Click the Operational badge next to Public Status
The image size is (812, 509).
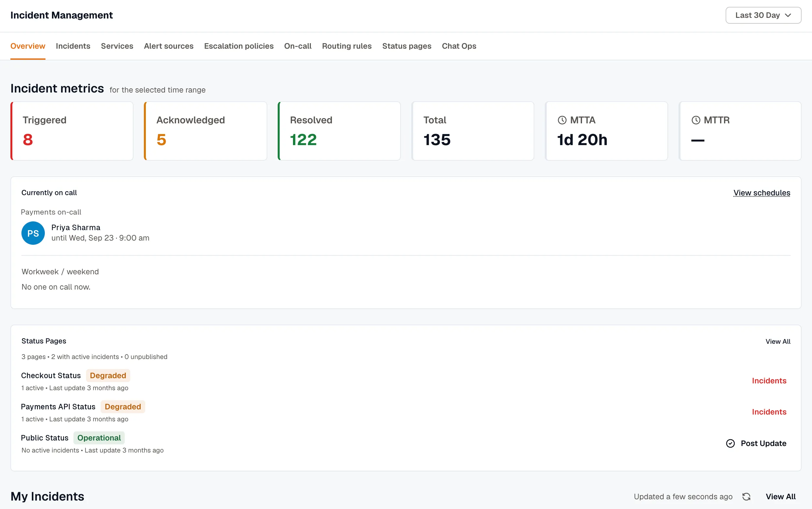99,438
